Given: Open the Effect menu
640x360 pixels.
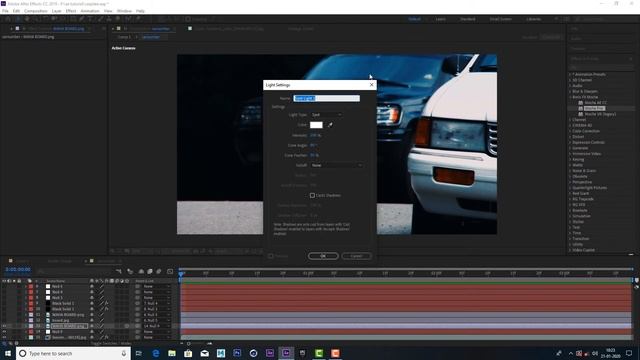Looking at the screenshot, I should (x=71, y=11).
